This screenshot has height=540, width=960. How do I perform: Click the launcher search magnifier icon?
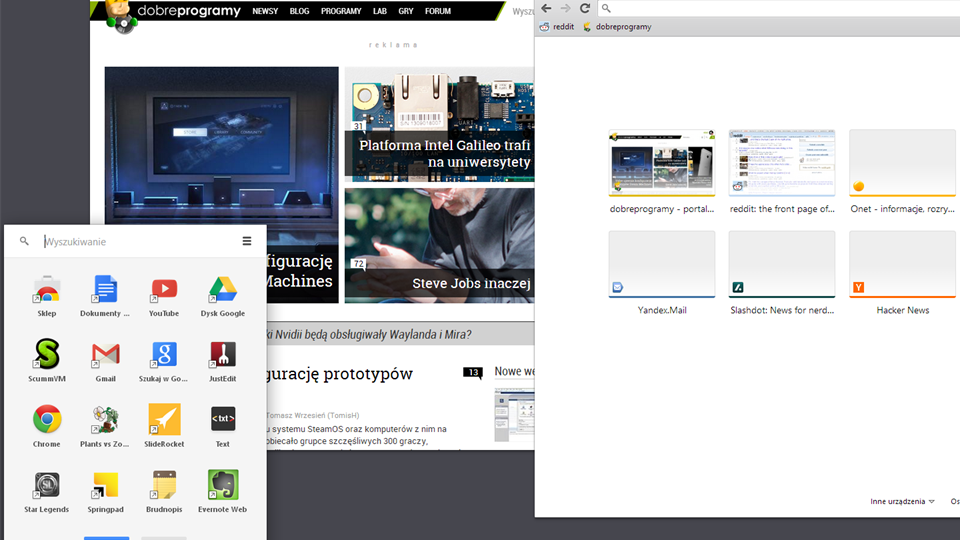24,241
